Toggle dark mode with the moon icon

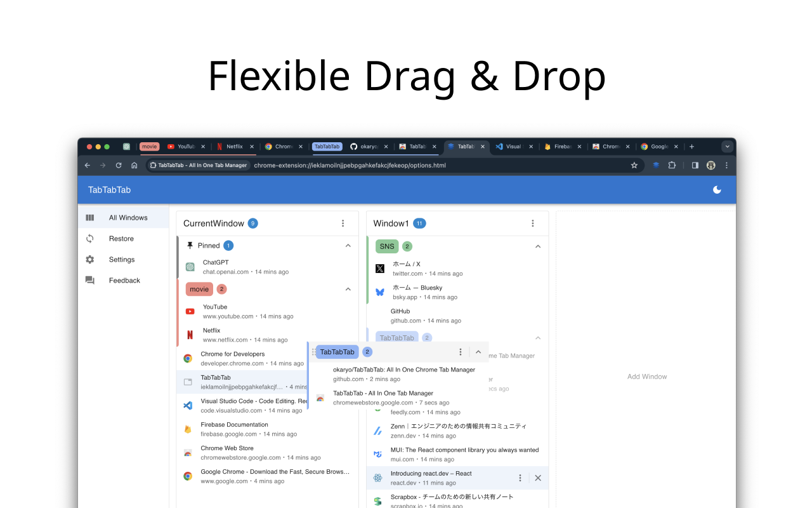(717, 189)
